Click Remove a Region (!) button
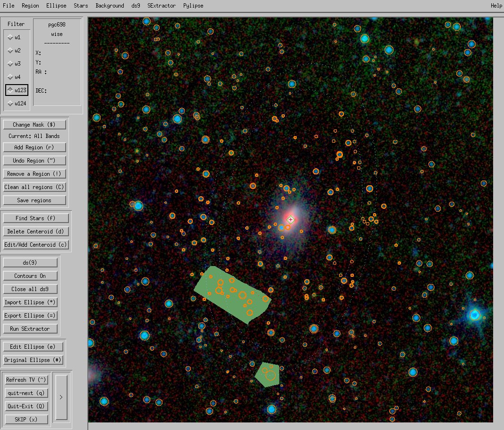This screenshot has height=430, width=504. [34, 174]
